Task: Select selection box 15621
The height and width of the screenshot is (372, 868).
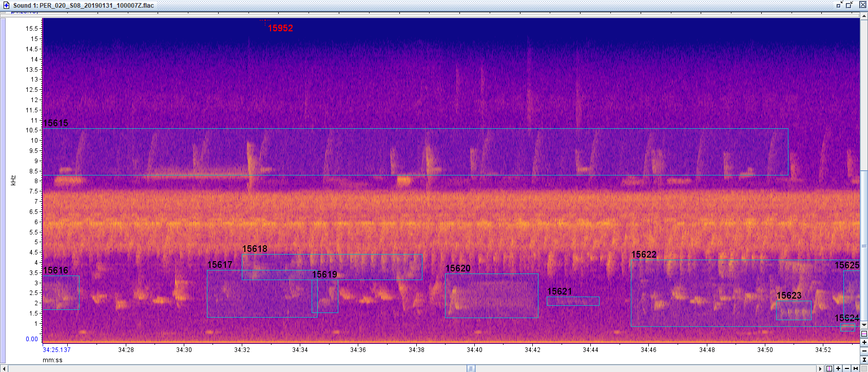Action: point(573,301)
